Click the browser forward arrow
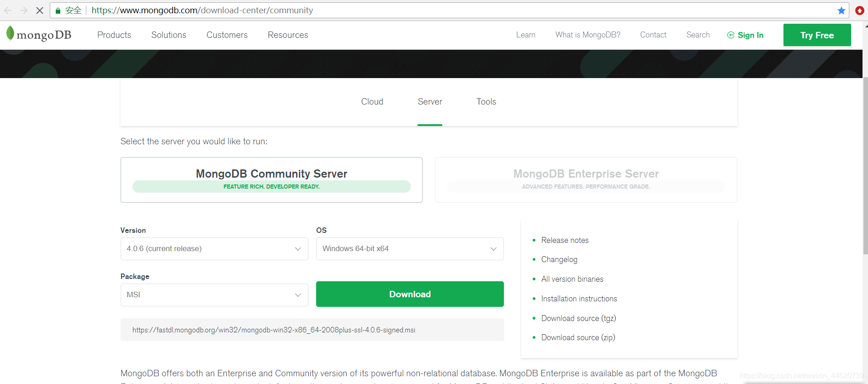868x384 pixels. 24,10
